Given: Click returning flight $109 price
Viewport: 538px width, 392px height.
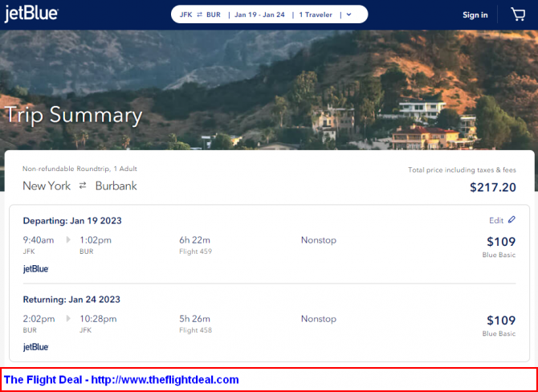Looking at the screenshot, I should pos(501,321).
